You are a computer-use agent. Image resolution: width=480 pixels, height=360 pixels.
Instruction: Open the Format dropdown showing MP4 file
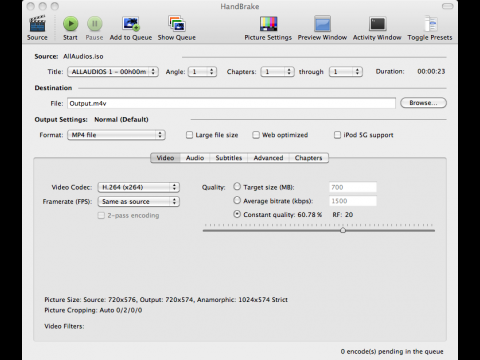(116, 135)
